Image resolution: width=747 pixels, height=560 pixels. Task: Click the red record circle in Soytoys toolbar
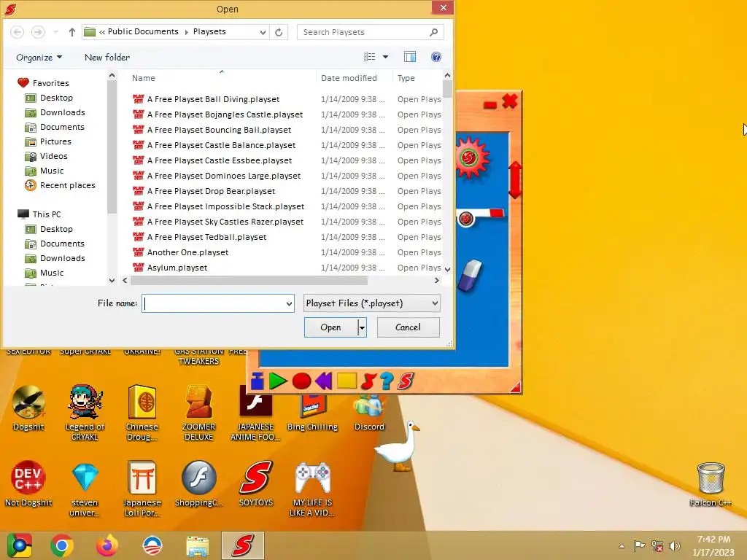[301, 381]
